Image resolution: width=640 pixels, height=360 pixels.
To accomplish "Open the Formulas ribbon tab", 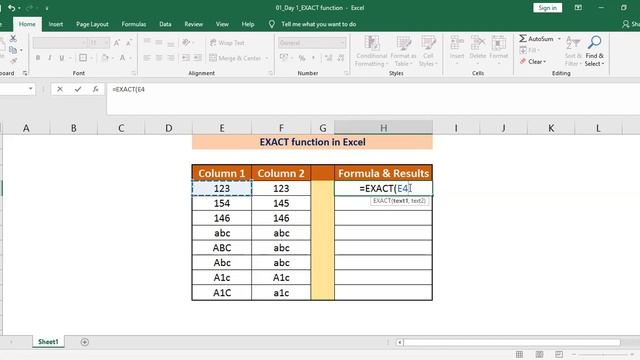I will tap(133, 24).
